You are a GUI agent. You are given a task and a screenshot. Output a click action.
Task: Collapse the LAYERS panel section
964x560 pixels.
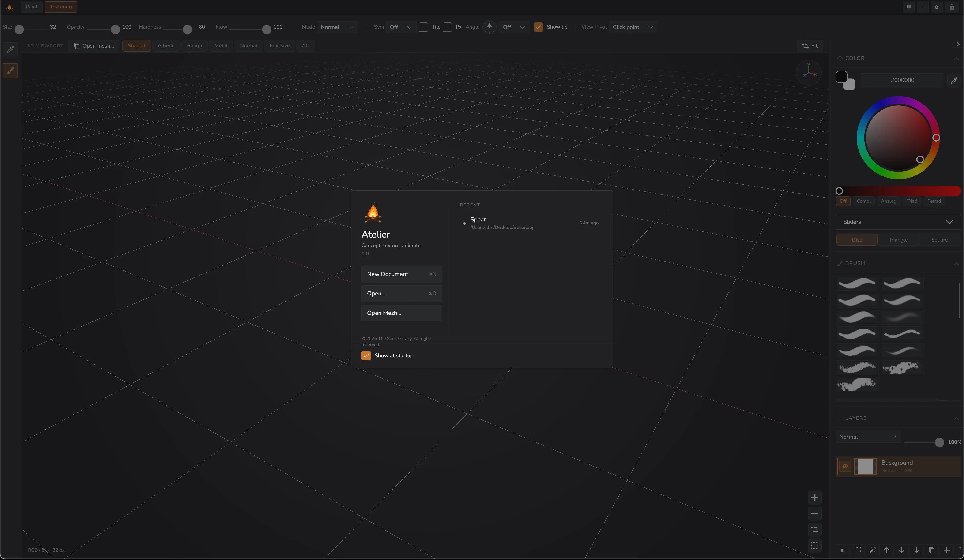point(956,418)
